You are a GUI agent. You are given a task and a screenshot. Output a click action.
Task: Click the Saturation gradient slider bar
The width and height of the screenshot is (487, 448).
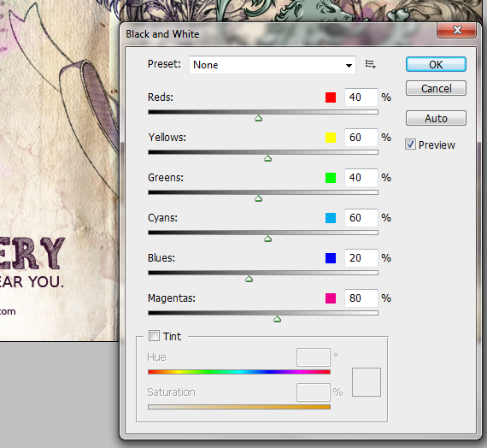239,407
